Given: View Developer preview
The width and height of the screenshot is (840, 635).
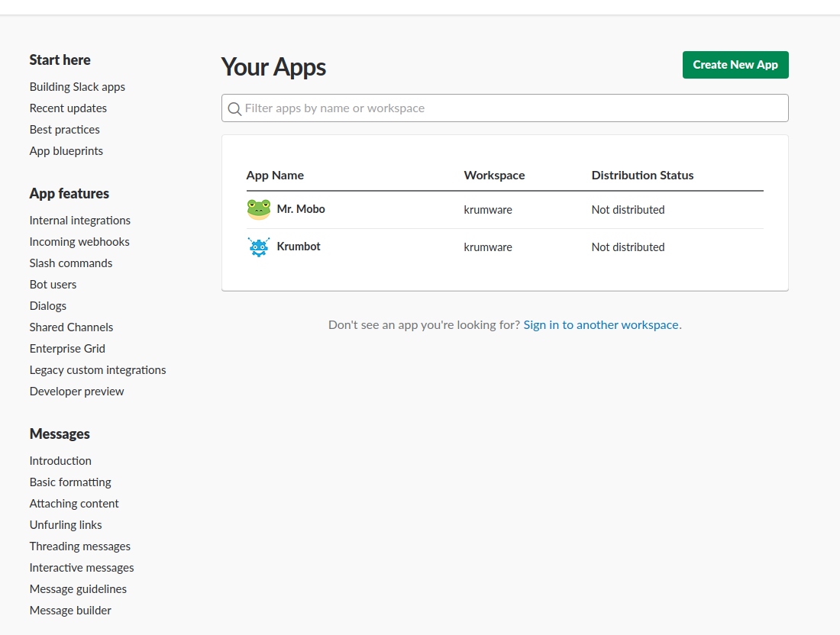Looking at the screenshot, I should [x=76, y=392].
